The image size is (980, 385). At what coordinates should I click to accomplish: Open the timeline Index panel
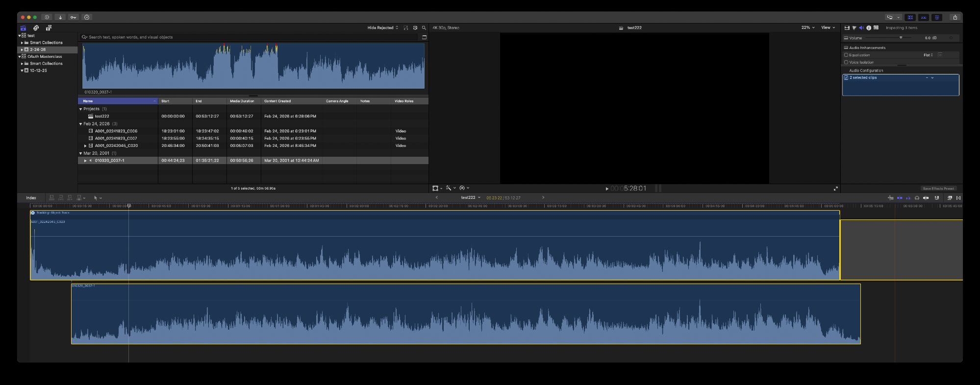click(x=31, y=198)
